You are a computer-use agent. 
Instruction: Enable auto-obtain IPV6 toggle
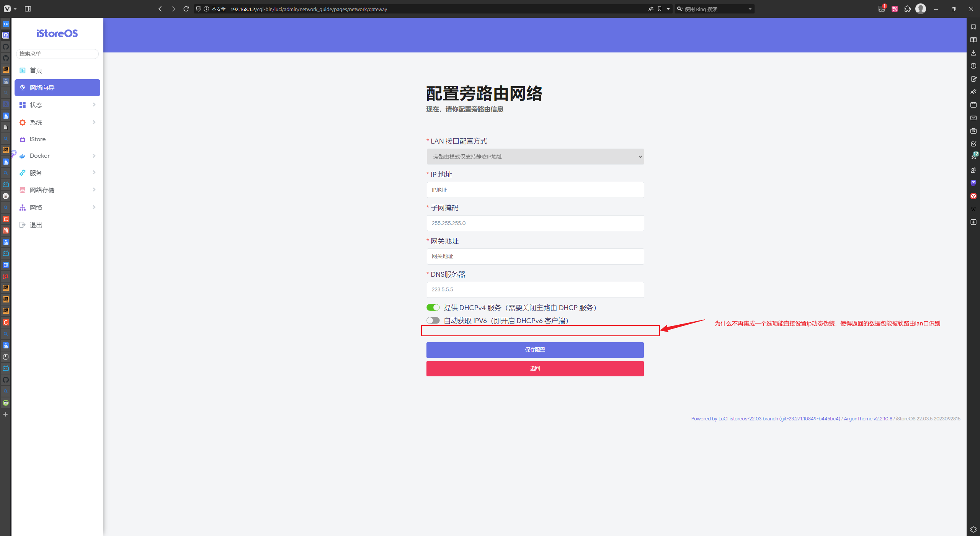[433, 320]
